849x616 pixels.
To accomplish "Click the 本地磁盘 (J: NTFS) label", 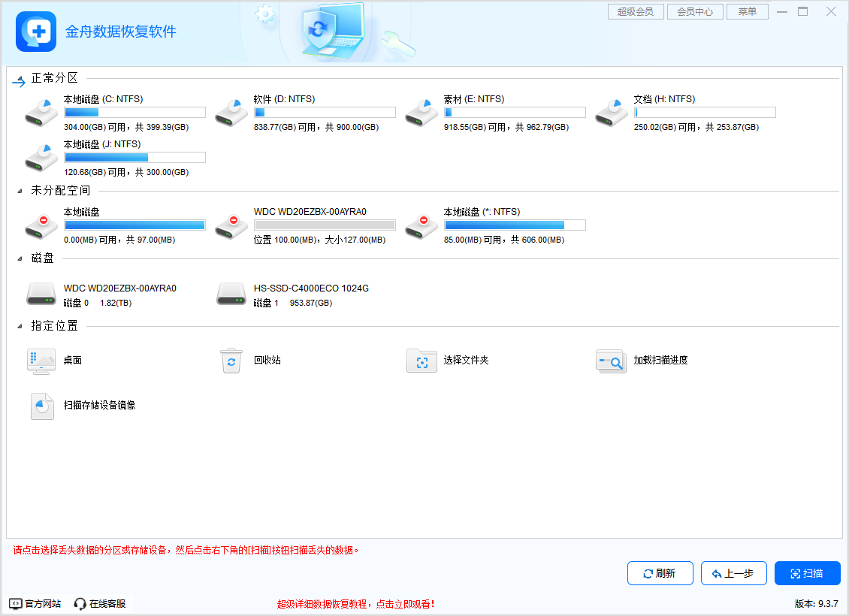I will click(101, 144).
